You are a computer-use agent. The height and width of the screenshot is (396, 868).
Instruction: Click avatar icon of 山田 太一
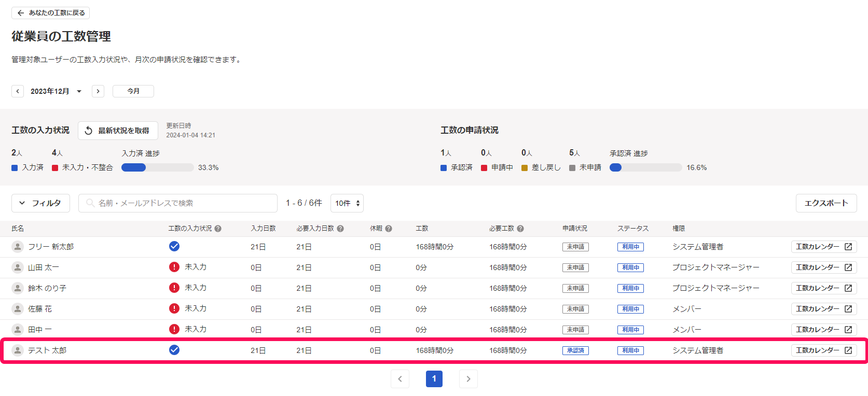tap(18, 267)
